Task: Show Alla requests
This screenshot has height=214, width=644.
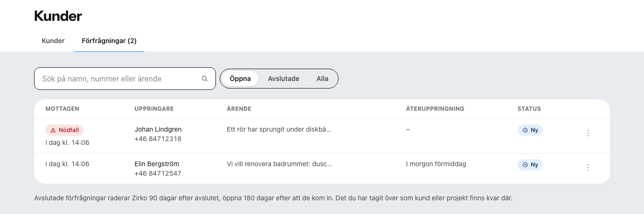Action: [322, 79]
